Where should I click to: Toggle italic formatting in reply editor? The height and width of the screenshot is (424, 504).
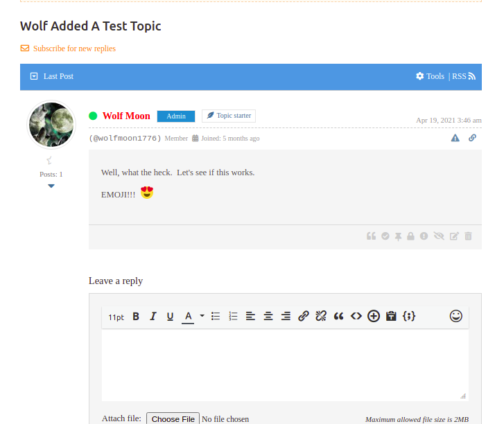[x=153, y=317]
